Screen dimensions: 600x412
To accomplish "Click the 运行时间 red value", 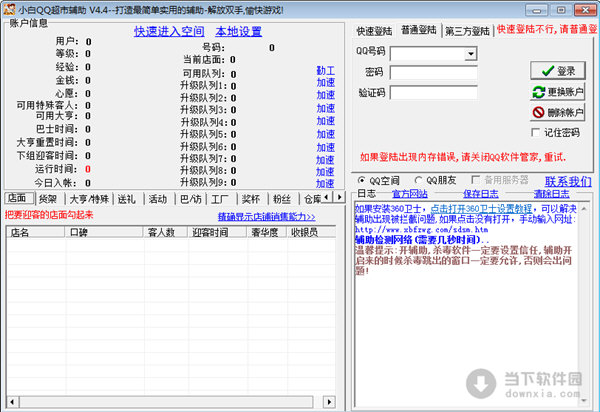I will tap(88, 169).
